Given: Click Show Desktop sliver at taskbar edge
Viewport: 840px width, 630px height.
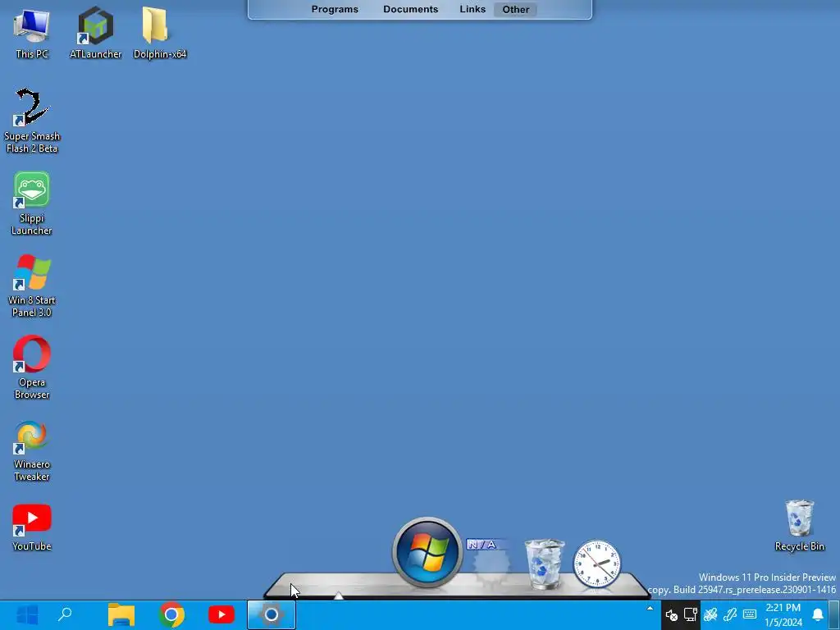Looking at the screenshot, I should 834,615.
